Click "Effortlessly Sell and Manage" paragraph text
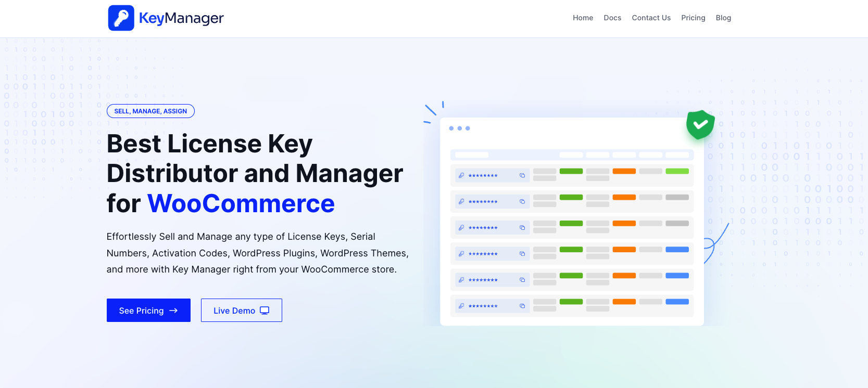This screenshot has width=868, height=388. [x=258, y=253]
